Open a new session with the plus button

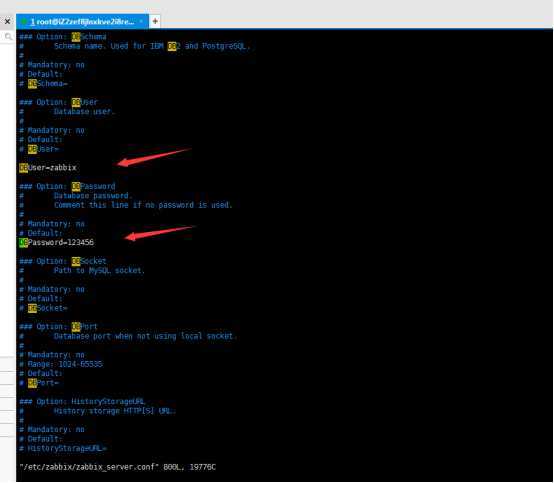155,22
